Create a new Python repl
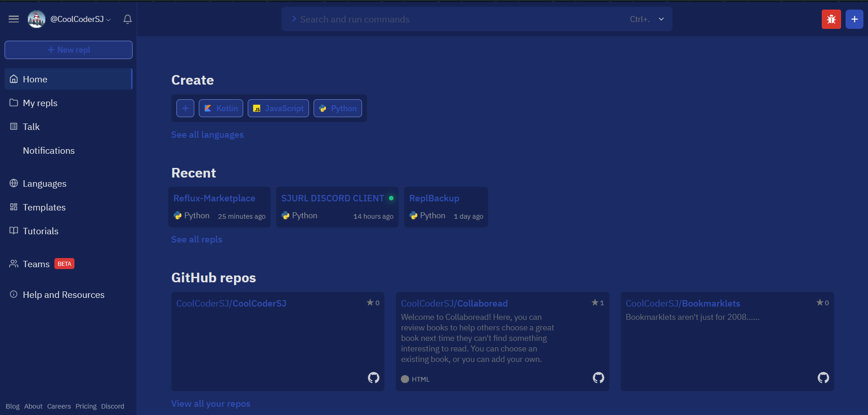The height and width of the screenshot is (415, 868). click(x=338, y=108)
